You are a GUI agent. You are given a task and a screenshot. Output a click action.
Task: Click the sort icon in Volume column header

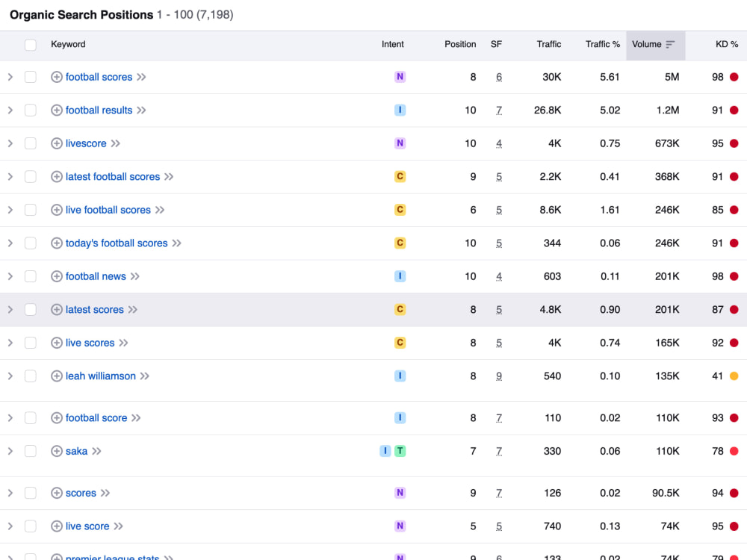point(670,44)
